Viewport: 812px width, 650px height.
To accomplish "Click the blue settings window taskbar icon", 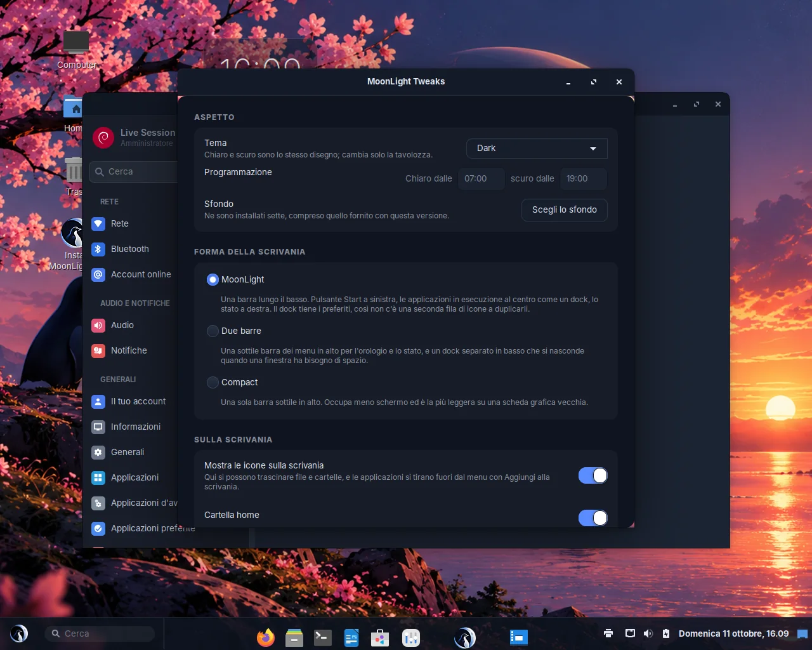I will pos(519,637).
